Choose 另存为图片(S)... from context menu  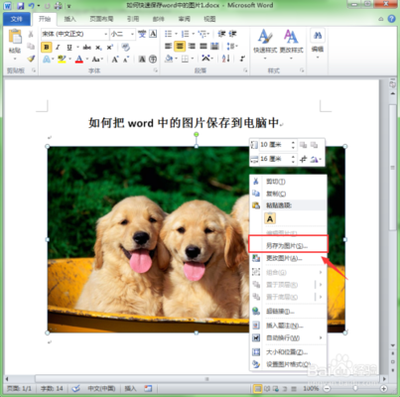tap(288, 246)
